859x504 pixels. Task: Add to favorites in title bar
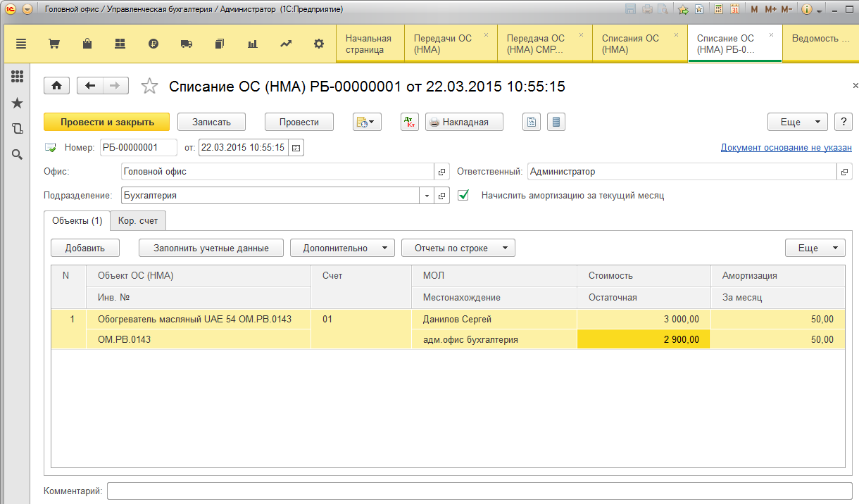click(682, 10)
